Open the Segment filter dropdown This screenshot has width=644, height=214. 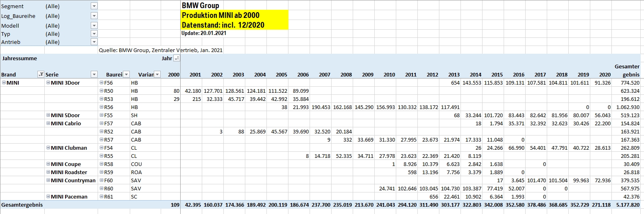pos(94,6)
